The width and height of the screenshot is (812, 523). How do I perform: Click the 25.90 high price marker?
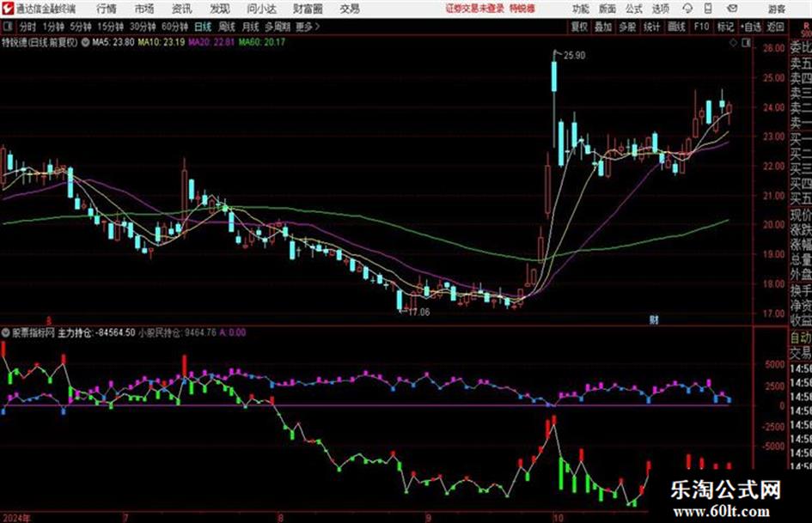pos(574,56)
